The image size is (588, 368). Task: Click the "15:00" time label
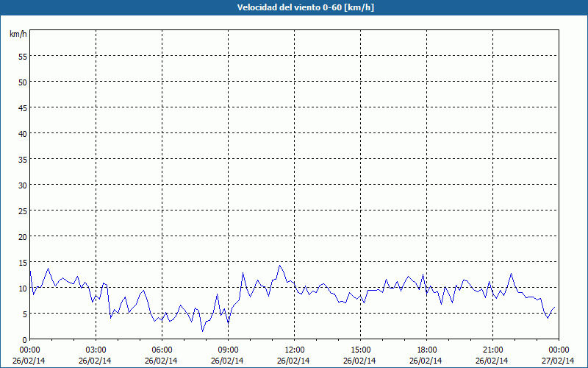(360, 350)
